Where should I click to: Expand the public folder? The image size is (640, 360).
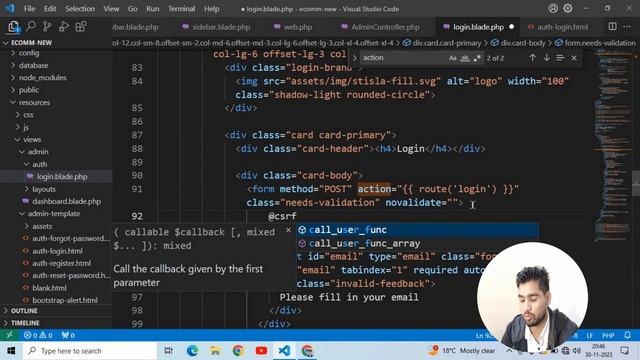click(x=56, y=89)
